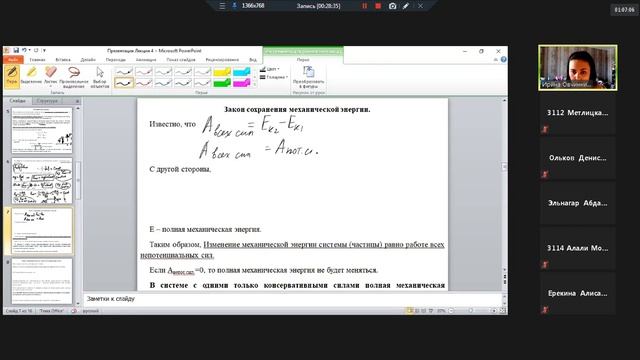Image resolution: width=640 pixels, height=360 pixels.
Task: Pick the selected black pen style in bottom row
Action: pos(124,83)
